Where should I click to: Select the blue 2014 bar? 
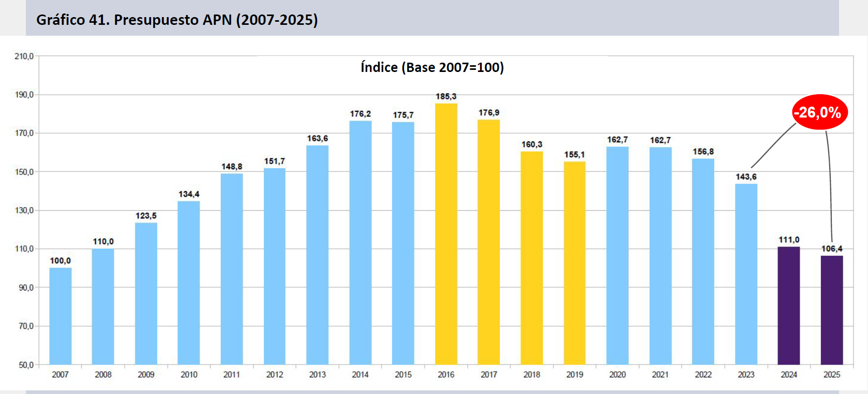(360, 242)
